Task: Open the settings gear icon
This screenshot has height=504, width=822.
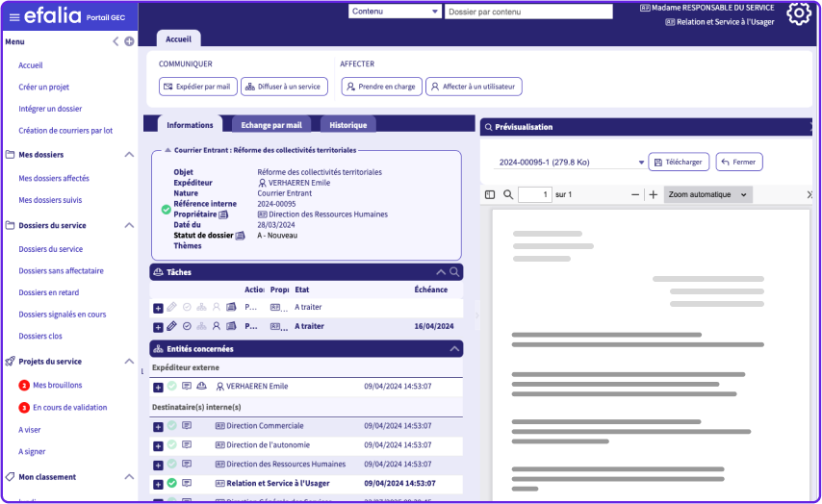Action: pos(798,14)
